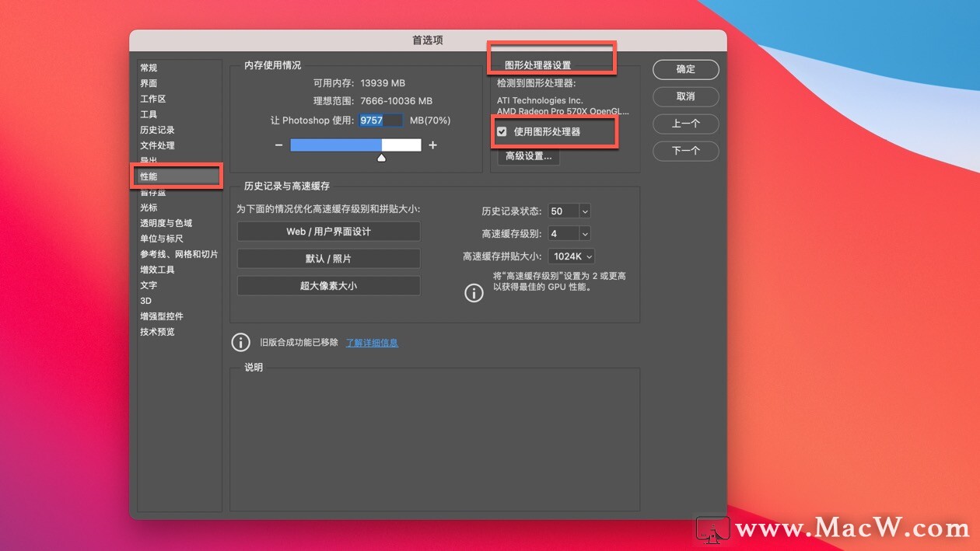Click the info icon near the GPU performance tip
Viewport: 980px width, 551px height.
click(474, 293)
